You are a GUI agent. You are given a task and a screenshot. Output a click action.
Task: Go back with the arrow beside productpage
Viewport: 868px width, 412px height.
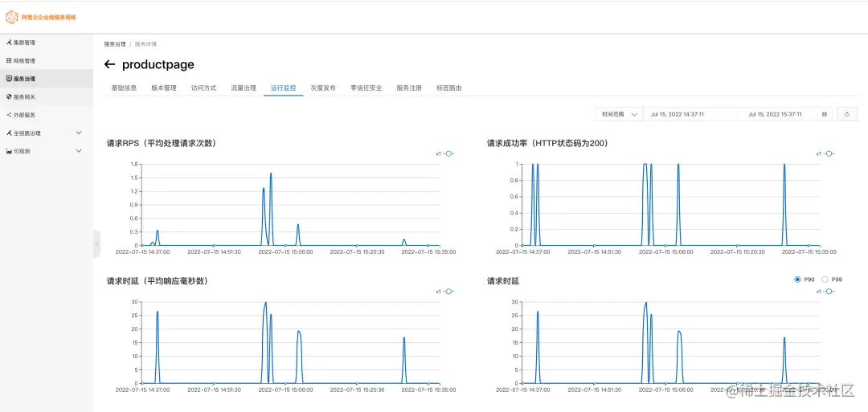pyautogui.click(x=109, y=65)
